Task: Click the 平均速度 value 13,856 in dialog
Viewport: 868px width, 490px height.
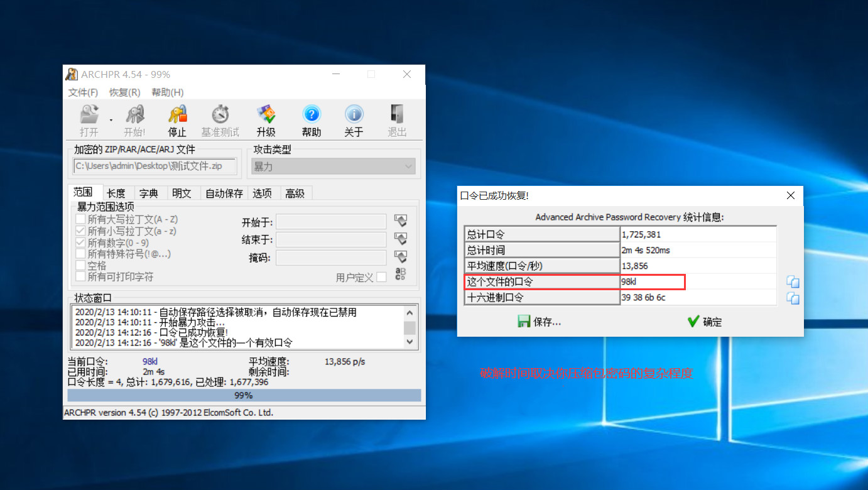Action: 634,266
